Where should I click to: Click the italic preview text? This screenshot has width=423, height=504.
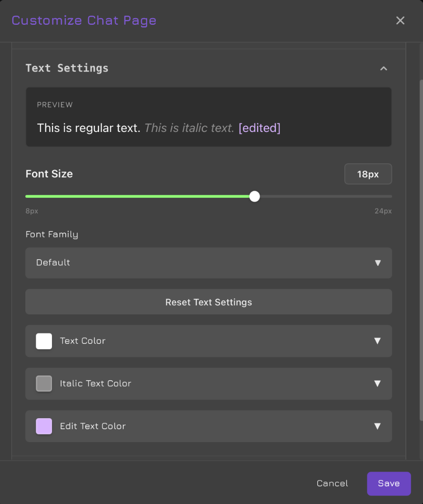[x=188, y=128]
